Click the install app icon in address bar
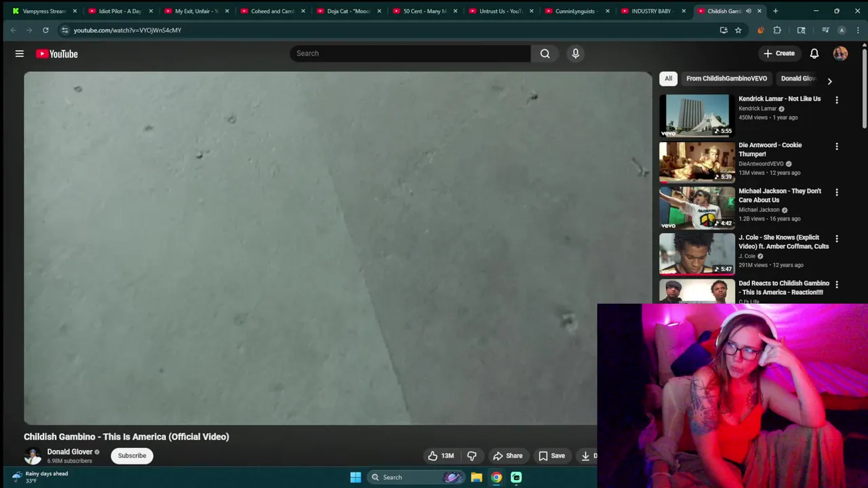 tap(724, 30)
